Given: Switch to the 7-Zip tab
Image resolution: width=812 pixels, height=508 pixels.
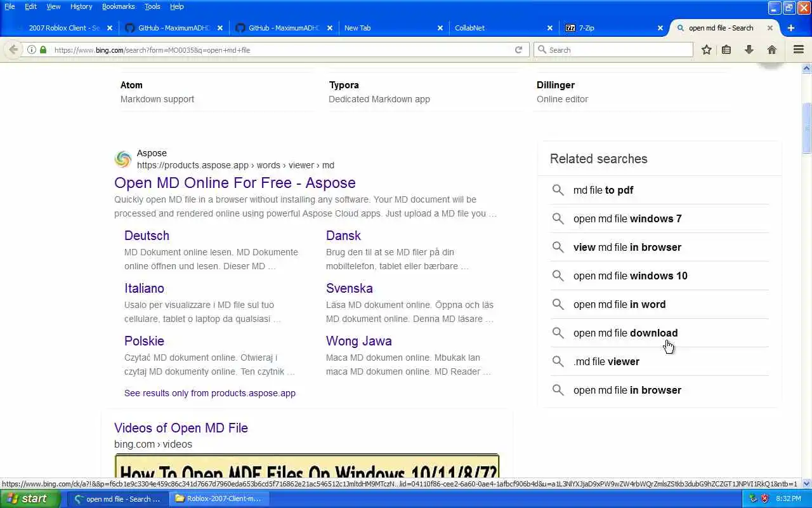Looking at the screenshot, I should click(613, 28).
